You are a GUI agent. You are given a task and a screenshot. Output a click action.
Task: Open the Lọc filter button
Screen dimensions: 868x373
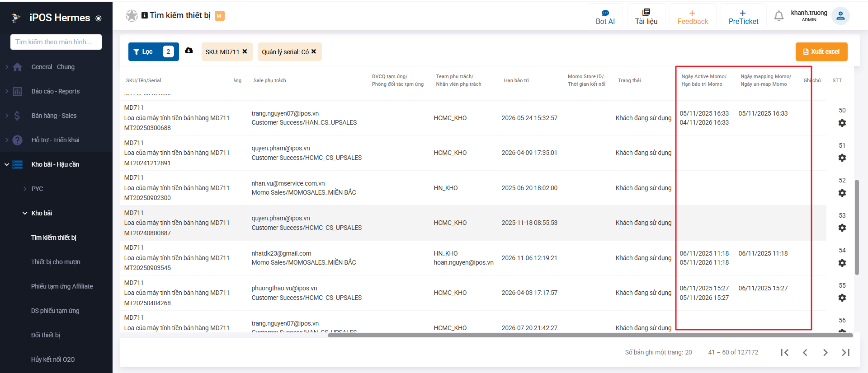pos(153,51)
